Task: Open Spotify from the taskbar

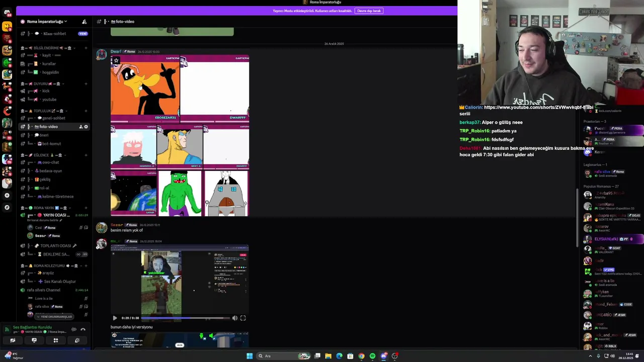Action: (372, 356)
